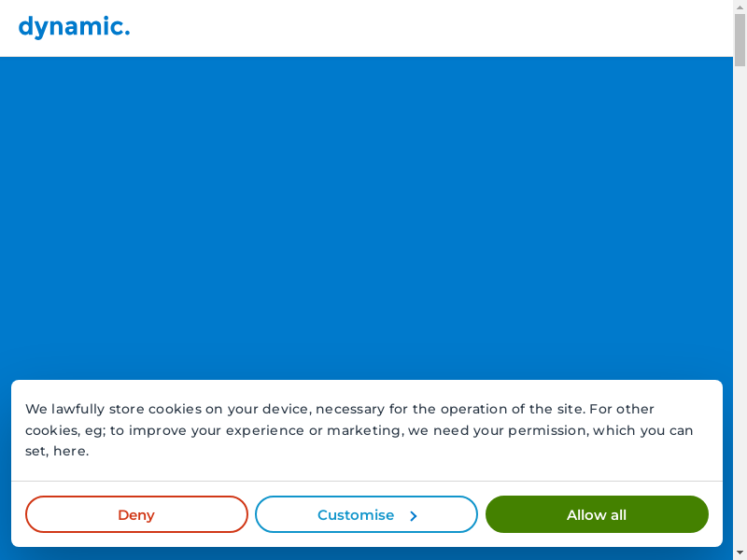Click the vertical scrollbar thumb
Screen dimensions: 747x560
[x=740, y=40]
